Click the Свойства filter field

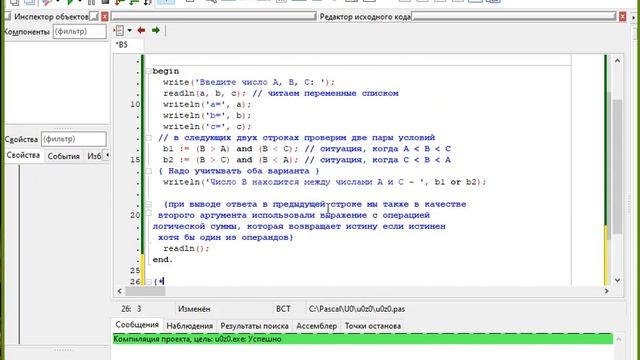(73, 139)
